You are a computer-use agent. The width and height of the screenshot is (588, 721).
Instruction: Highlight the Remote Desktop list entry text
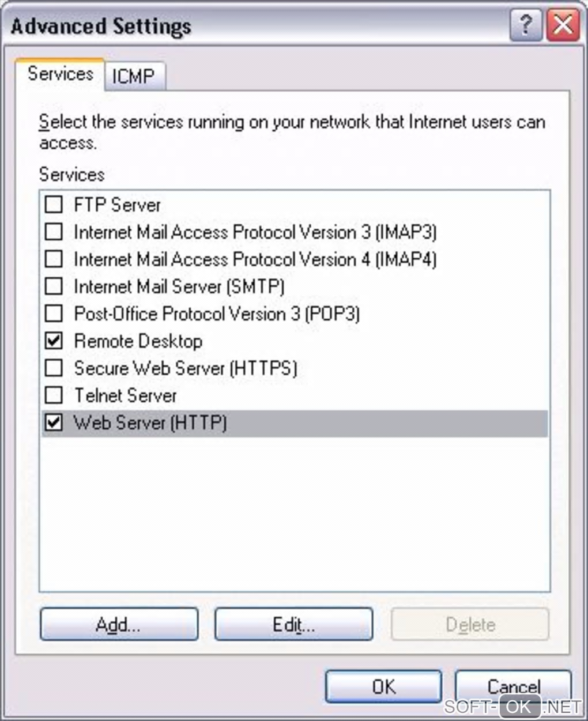click(138, 341)
